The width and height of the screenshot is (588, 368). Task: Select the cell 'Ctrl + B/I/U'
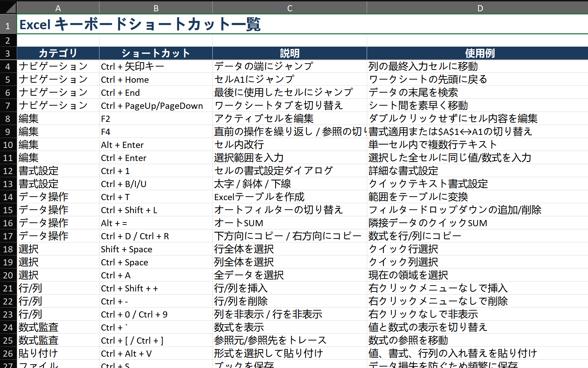pyautogui.click(x=156, y=184)
